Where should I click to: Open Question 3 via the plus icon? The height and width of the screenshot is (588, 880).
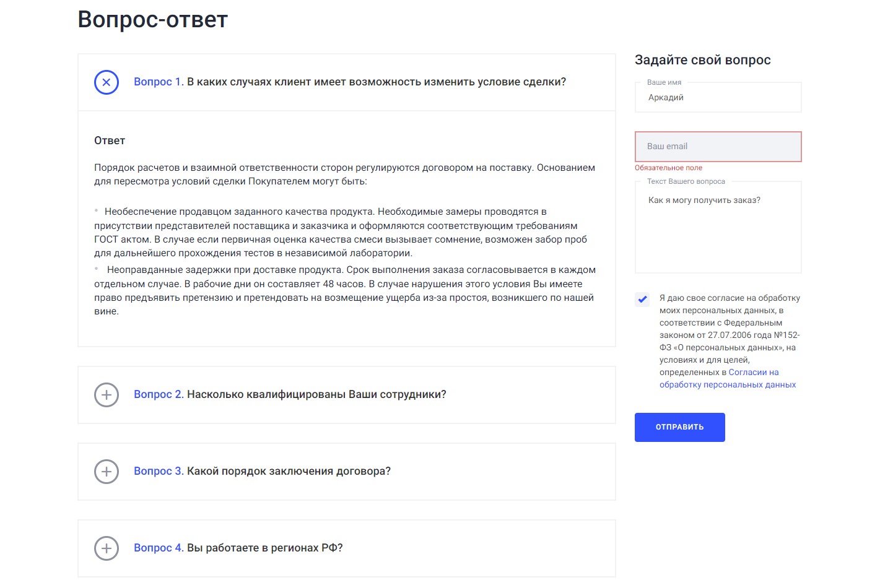[x=107, y=472]
